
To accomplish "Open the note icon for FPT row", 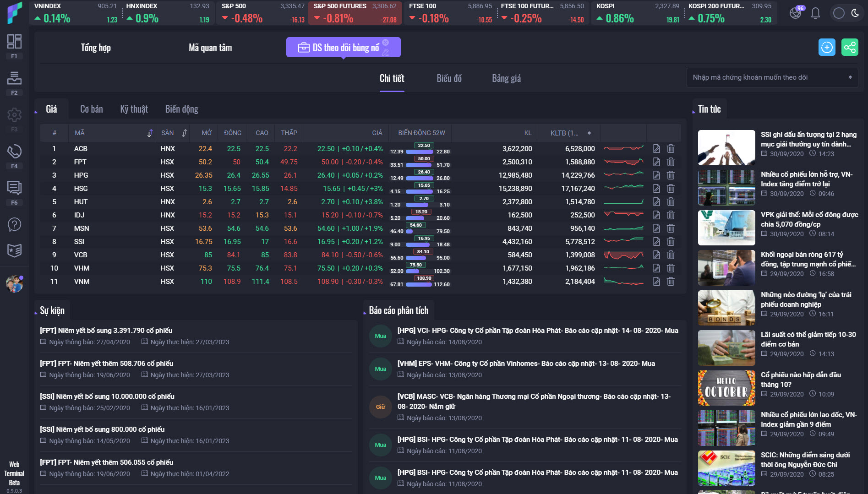I will coord(656,162).
